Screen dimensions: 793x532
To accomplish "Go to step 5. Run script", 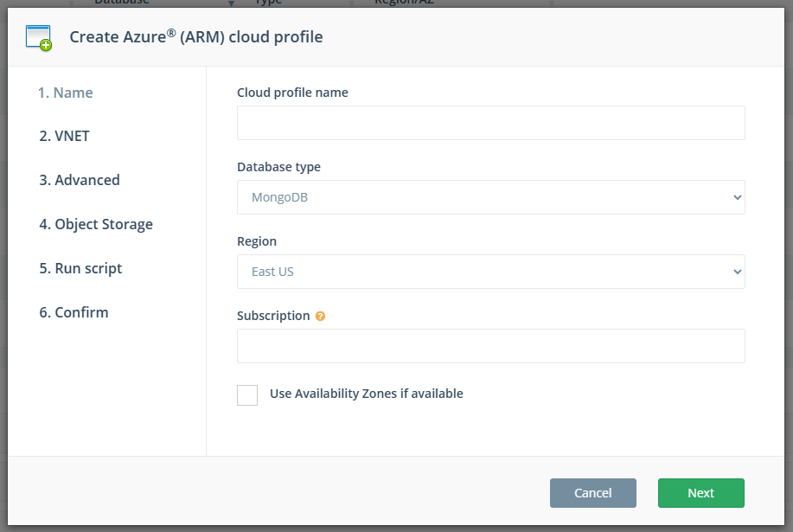I will point(81,268).
